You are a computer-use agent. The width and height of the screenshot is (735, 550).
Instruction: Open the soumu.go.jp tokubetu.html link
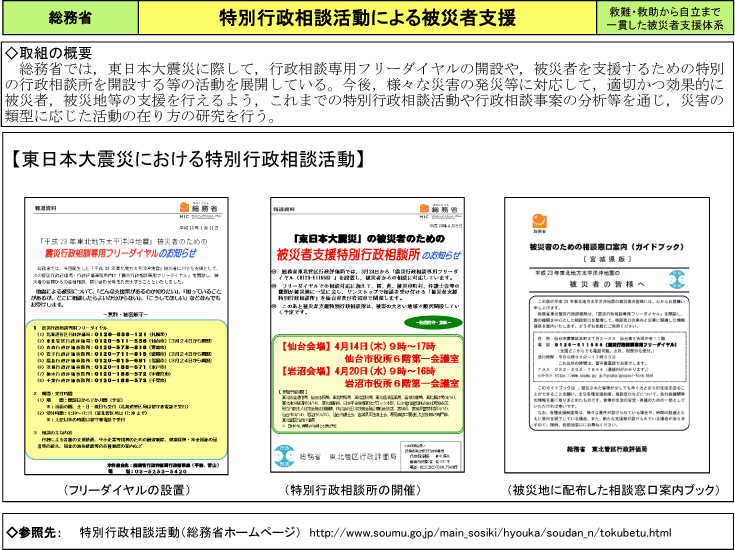coord(490,533)
